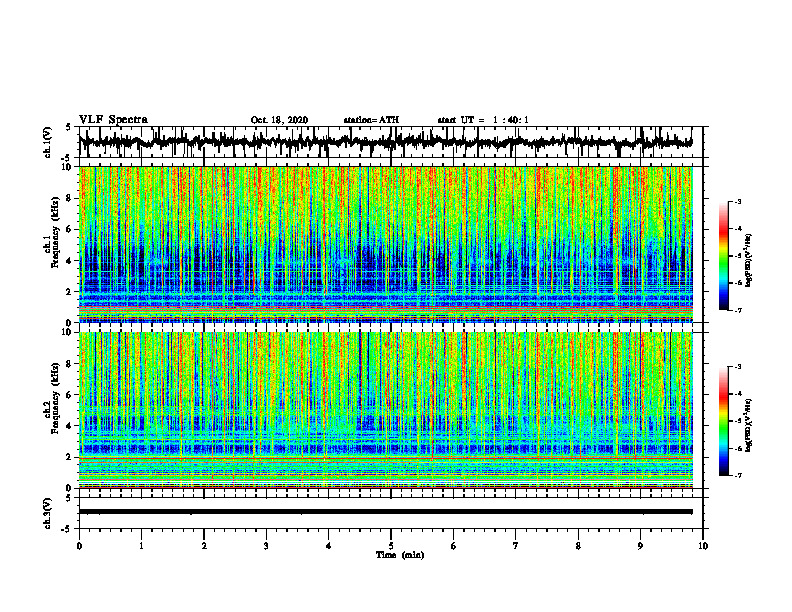Click the "6" kHz tick on ch.2 frequency axis
Image resolution: width=792 pixels, height=612 pixels.
point(69,395)
